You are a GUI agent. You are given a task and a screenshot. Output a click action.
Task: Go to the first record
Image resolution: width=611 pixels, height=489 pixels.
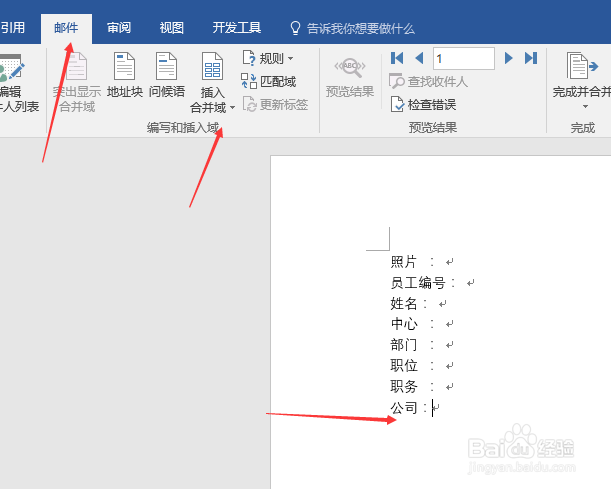pos(397,58)
